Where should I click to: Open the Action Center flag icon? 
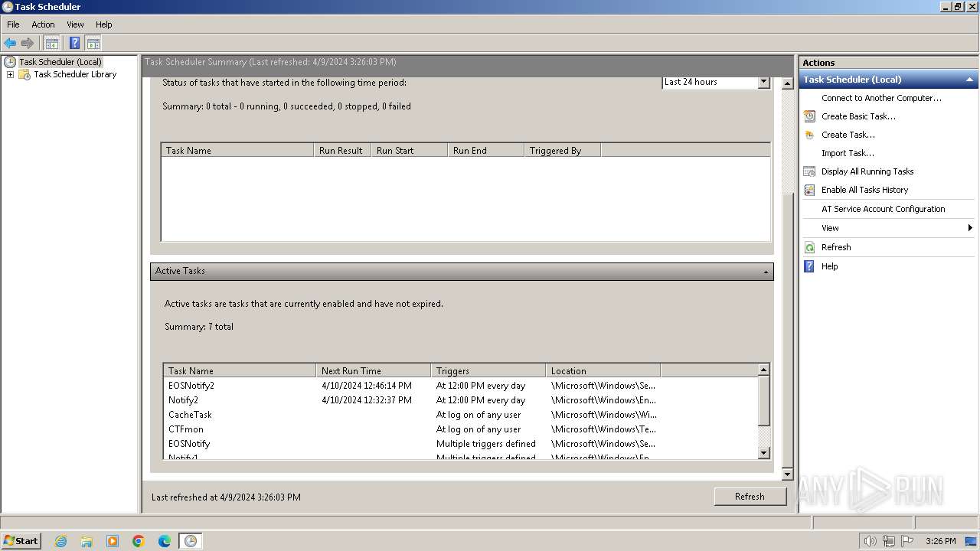click(x=907, y=541)
